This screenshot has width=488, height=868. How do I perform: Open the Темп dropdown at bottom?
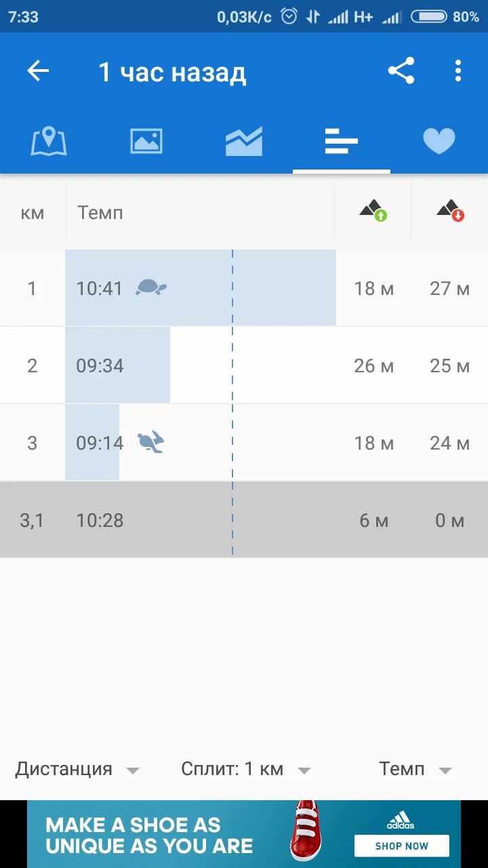click(415, 769)
